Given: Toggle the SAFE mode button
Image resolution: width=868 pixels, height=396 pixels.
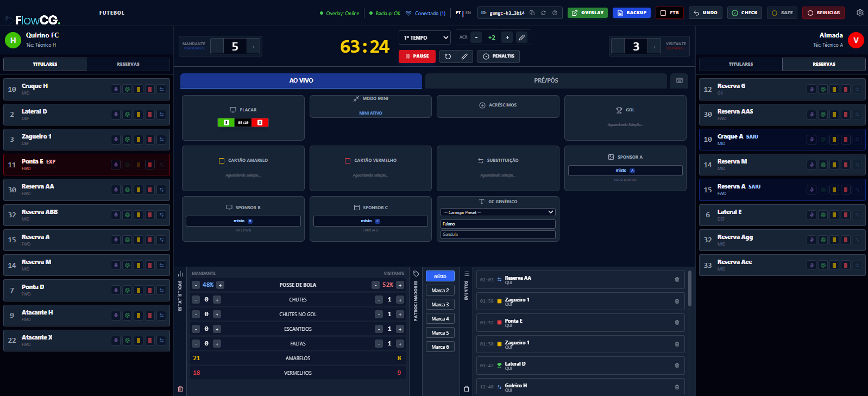Looking at the screenshot, I should pyautogui.click(x=782, y=12).
